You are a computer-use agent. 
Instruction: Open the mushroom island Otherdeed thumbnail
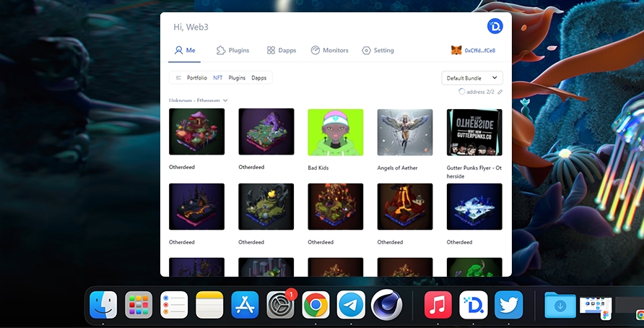196,131
